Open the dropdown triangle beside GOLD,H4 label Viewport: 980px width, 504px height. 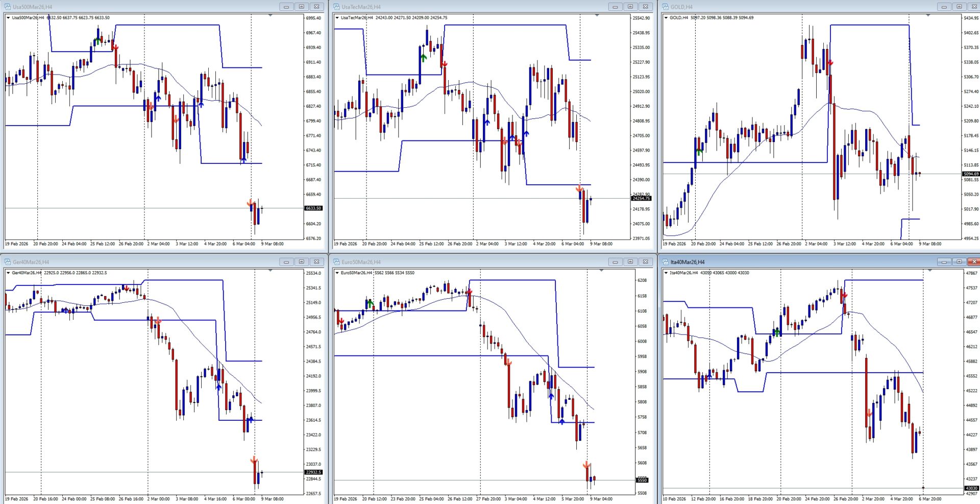666,18
